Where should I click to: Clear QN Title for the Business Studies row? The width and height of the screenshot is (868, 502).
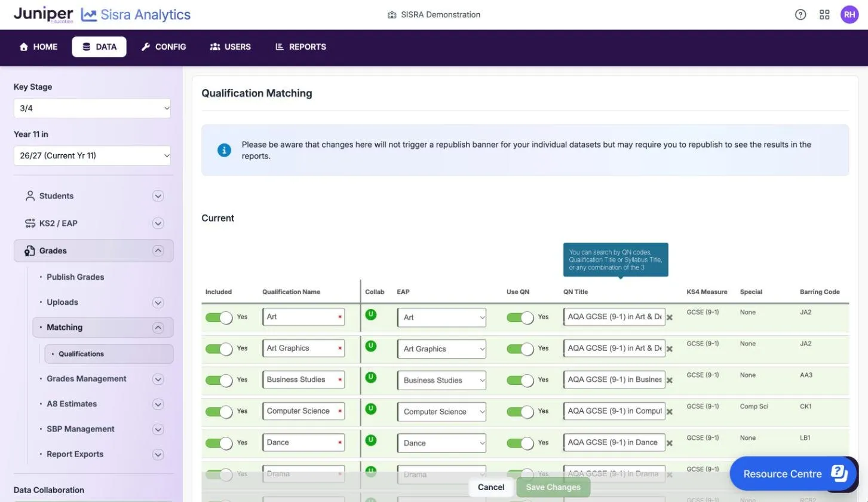[670, 380]
